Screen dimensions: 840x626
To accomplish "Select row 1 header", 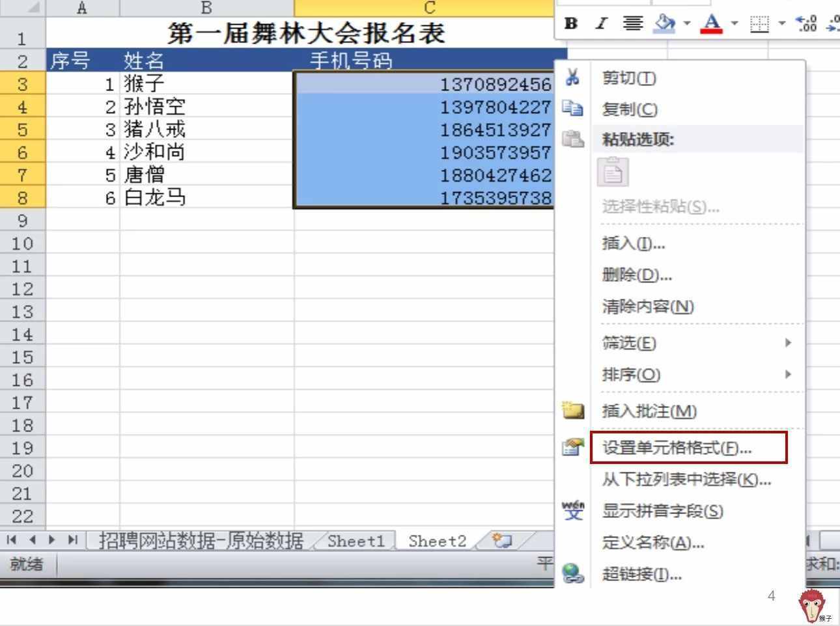I will point(23,33).
